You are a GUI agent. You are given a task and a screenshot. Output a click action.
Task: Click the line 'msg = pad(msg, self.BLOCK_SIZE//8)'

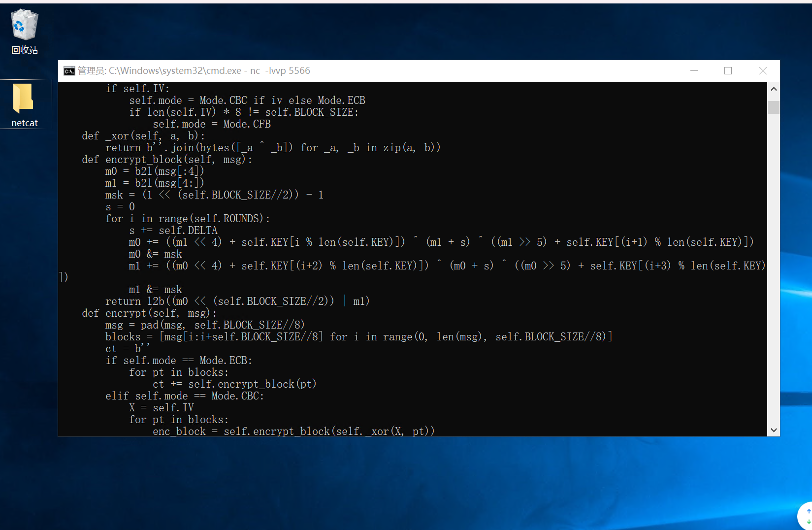[205, 325]
